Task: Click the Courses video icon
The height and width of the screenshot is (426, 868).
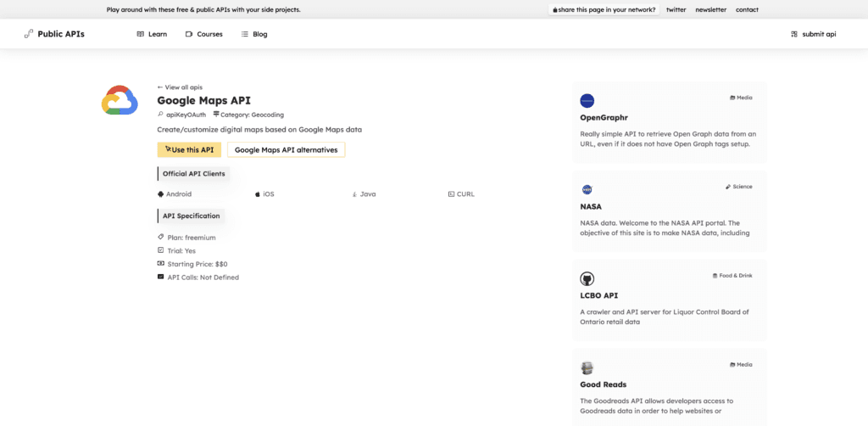Action: coord(189,34)
